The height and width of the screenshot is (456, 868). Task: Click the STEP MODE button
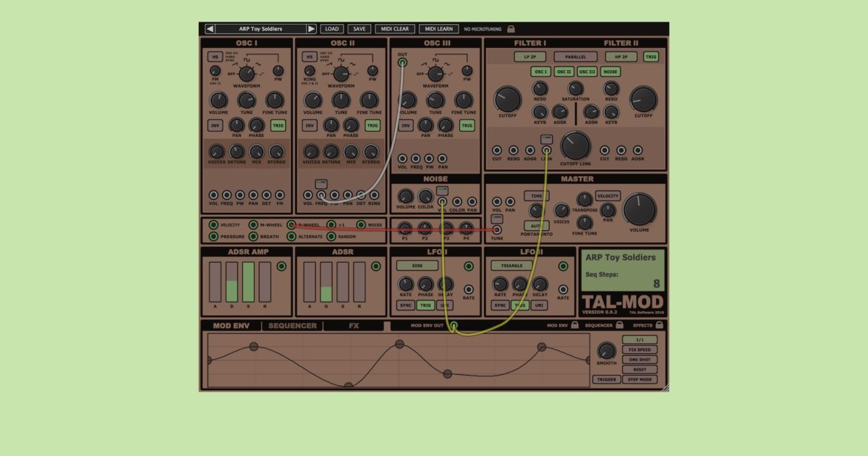pyautogui.click(x=639, y=379)
